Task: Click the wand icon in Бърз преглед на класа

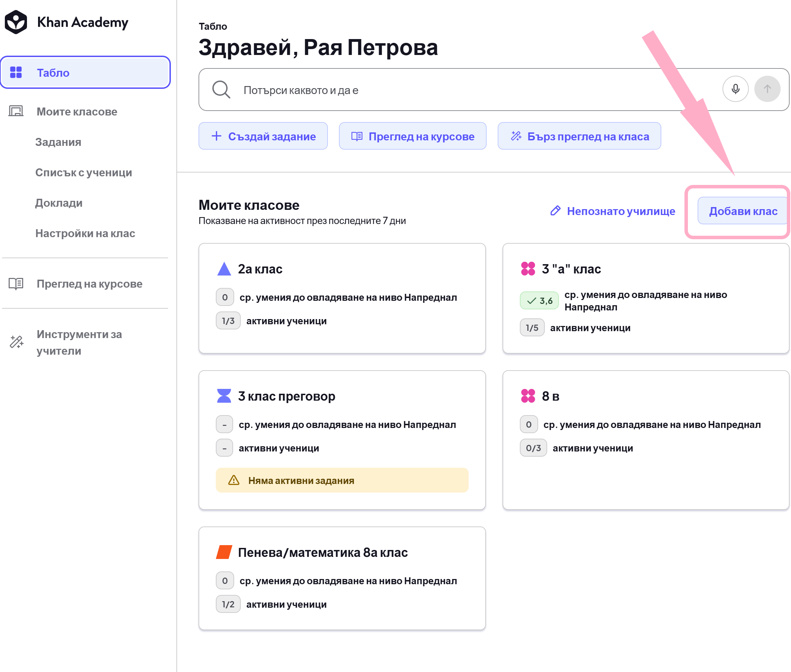Action: (516, 136)
